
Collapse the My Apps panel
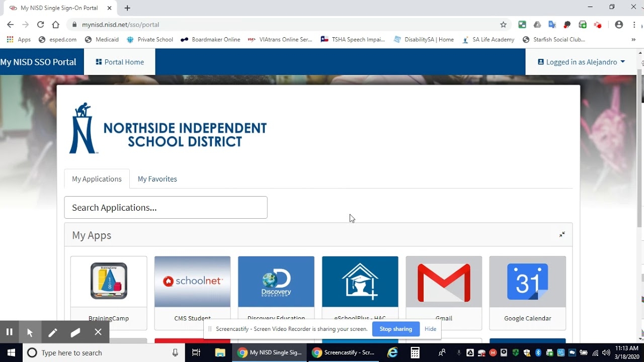[562, 235]
